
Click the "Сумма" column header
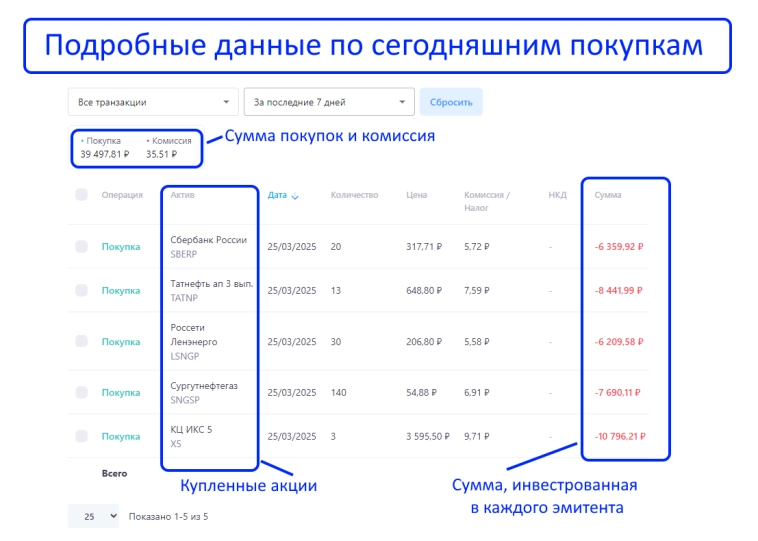coord(608,195)
